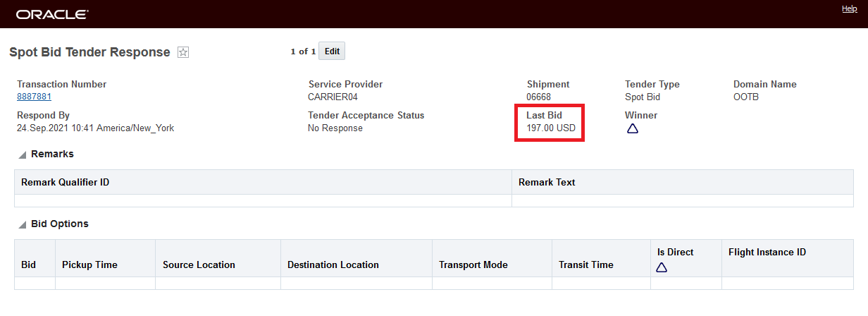Viewport: 868px width, 316px height.
Task: Click the empty Remarks table row
Action: (x=263, y=200)
